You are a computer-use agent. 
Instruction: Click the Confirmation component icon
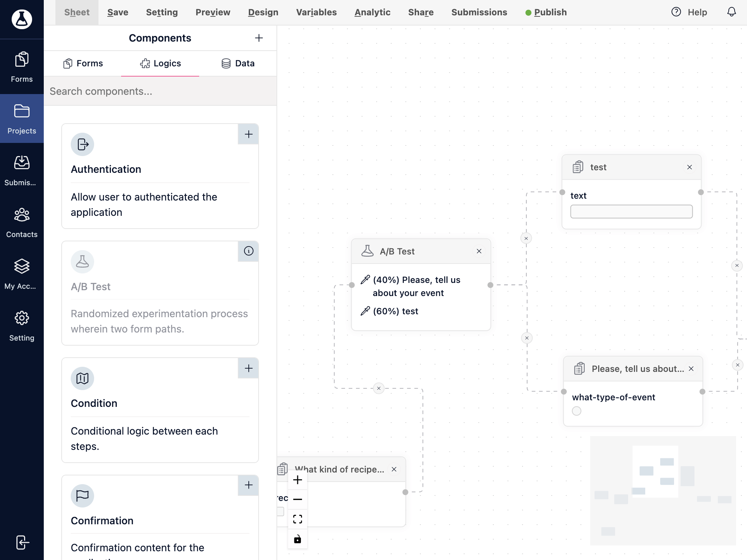[82, 496]
